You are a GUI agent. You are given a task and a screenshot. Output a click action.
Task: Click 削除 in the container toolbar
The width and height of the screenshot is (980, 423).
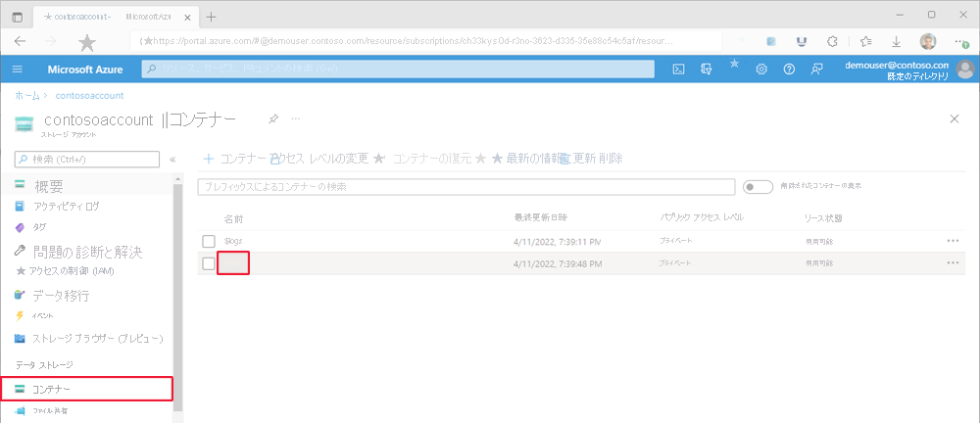610,159
